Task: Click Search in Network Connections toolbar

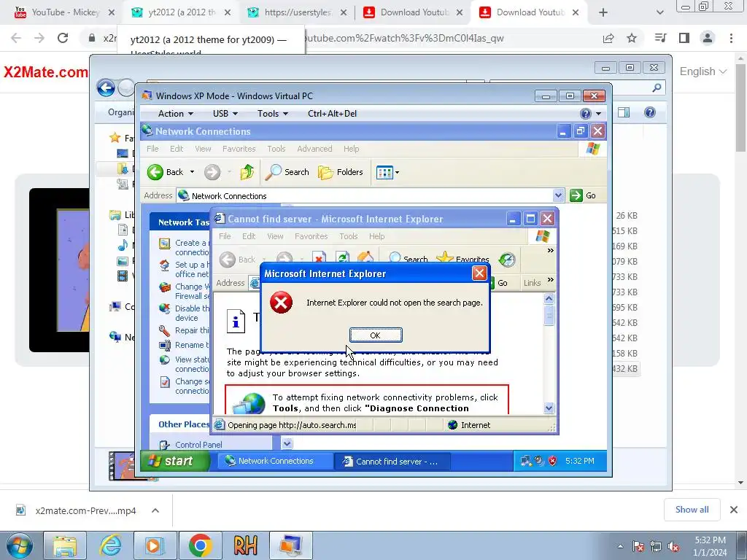Action: tap(287, 172)
